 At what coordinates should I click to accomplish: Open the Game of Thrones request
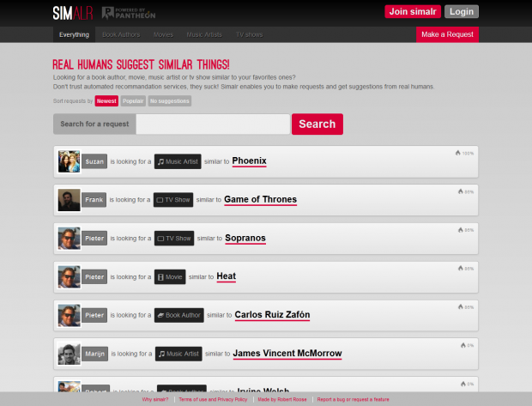(261, 200)
